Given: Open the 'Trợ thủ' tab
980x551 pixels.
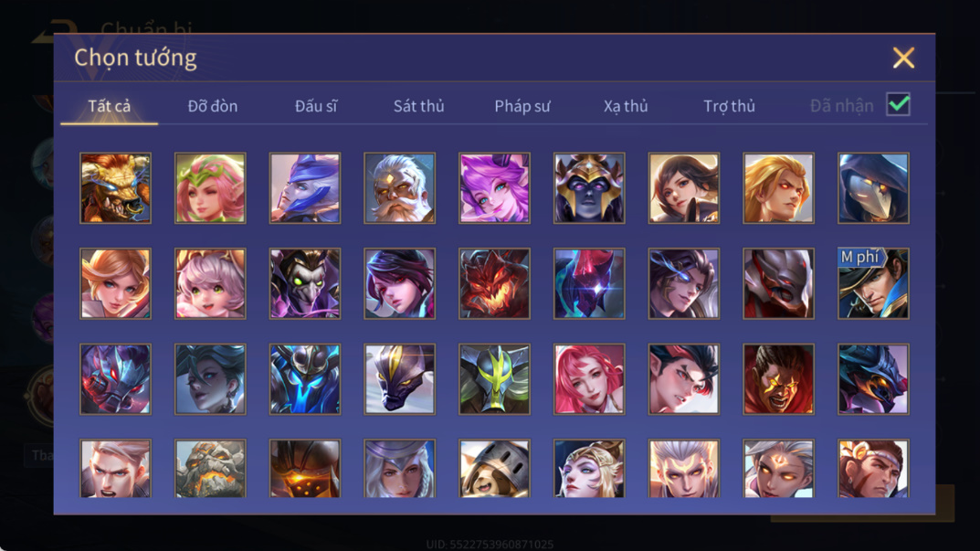Looking at the screenshot, I should tap(730, 106).
